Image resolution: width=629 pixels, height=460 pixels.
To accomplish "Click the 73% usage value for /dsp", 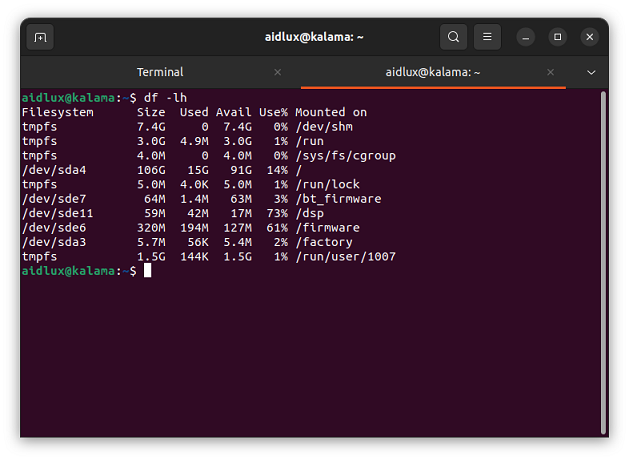I will [x=277, y=213].
